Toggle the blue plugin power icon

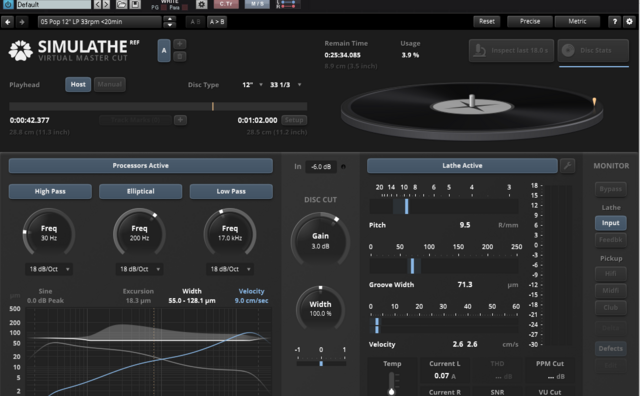point(7,4)
